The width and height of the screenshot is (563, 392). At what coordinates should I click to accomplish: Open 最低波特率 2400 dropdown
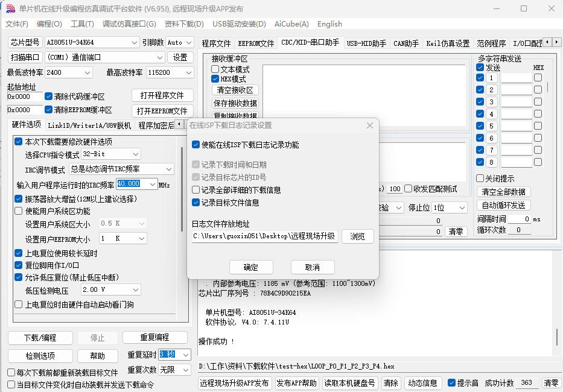[69, 72]
